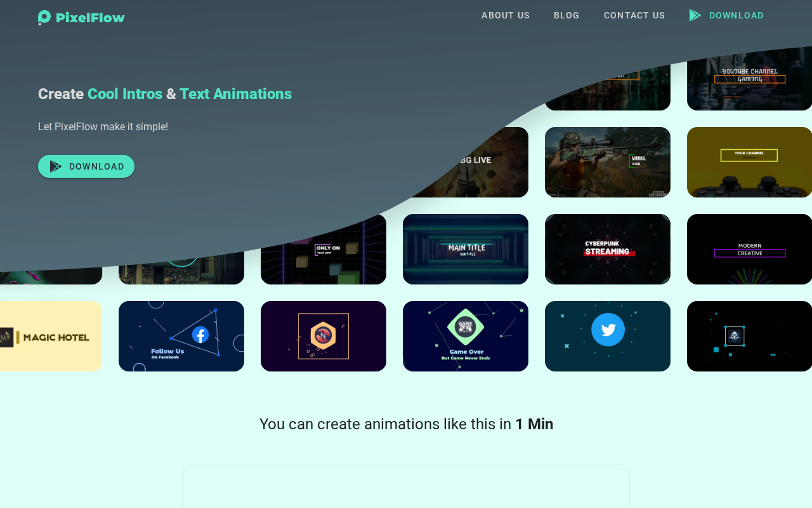
Task: Open the About Us page
Action: point(506,15)
